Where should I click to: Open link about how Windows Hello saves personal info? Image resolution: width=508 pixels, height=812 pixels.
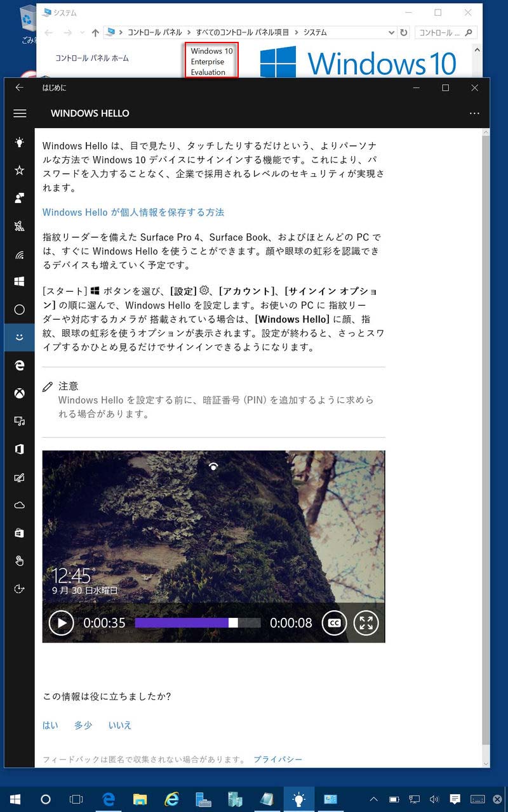pyautogui.click(x=133, y=213)
